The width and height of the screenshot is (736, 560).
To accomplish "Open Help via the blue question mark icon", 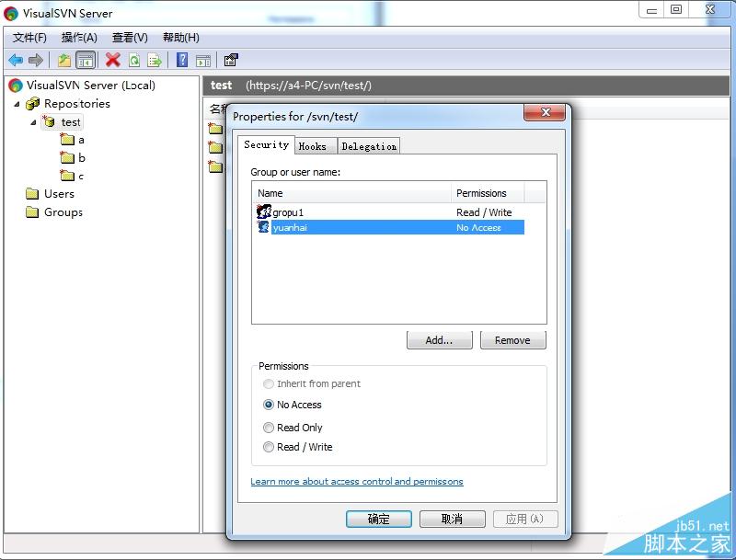I will pyautogui.click(x=181, y=60).
